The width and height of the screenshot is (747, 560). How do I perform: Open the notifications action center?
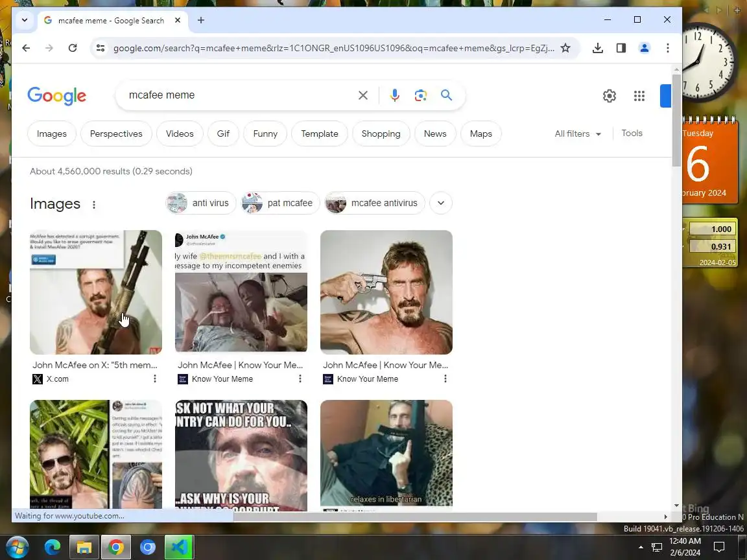[x=719, y=547]
